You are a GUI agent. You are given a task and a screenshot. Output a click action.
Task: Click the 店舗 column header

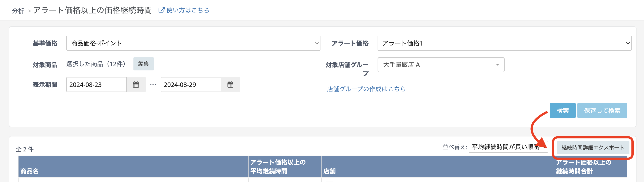329,171
